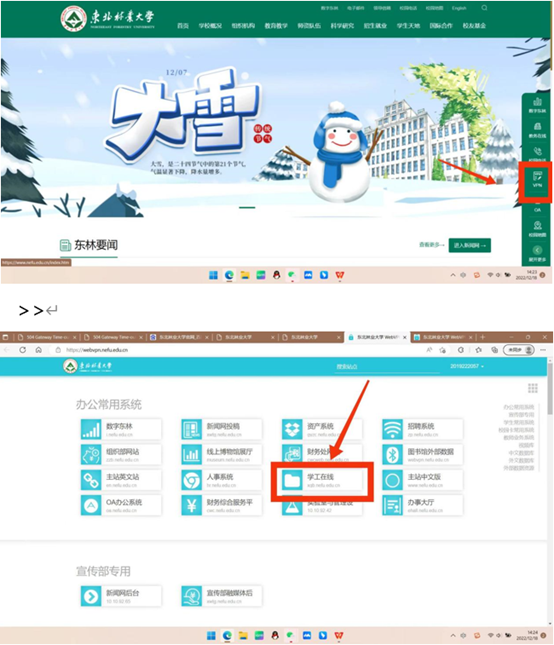Open the grid view icon on WebVPN page
The image size is (554, 645).
[533, 388]
